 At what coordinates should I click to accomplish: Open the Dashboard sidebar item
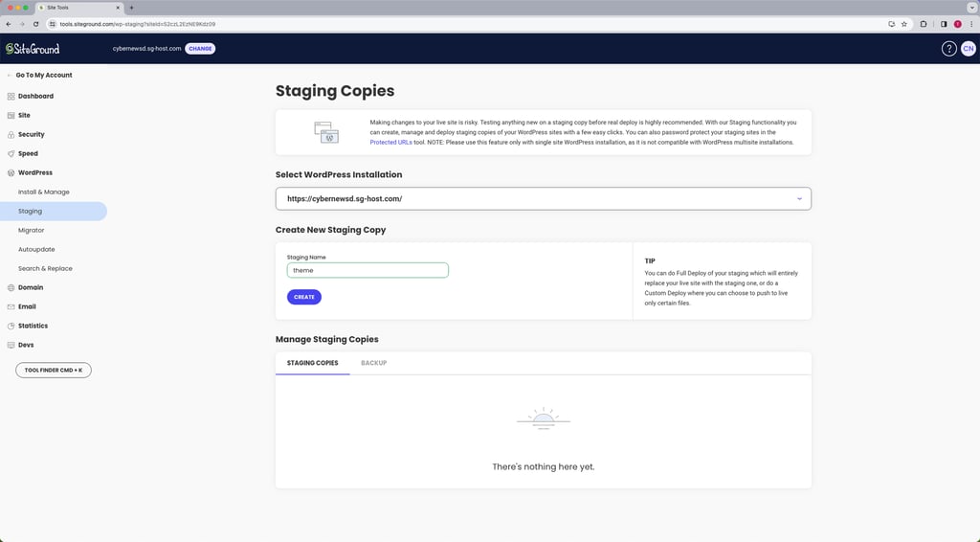(x=35, y=97)
